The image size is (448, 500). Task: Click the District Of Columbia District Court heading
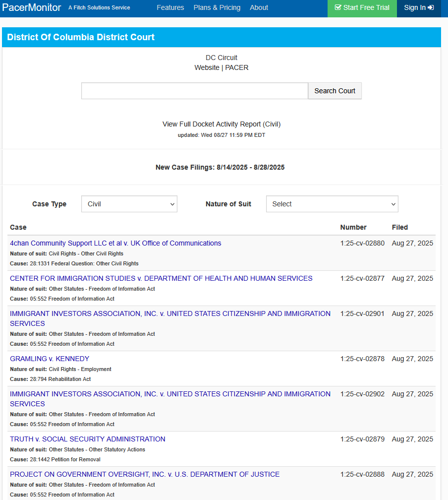click(81, 37)
